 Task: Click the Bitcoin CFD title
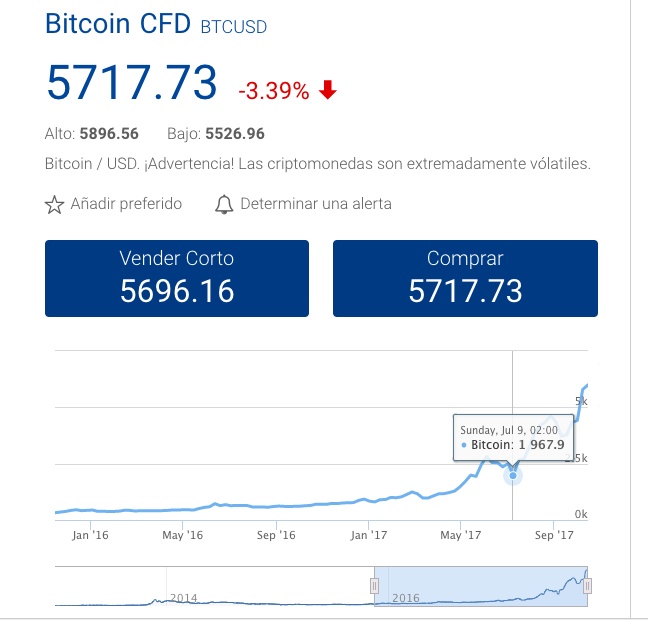(x=118, y=24)
